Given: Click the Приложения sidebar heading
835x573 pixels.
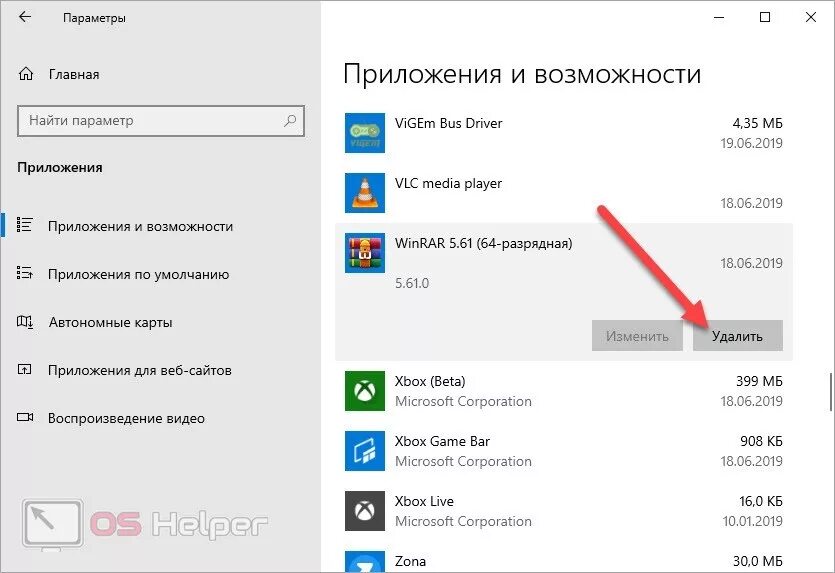Looking at the screenshot, I should pos(60,168).
